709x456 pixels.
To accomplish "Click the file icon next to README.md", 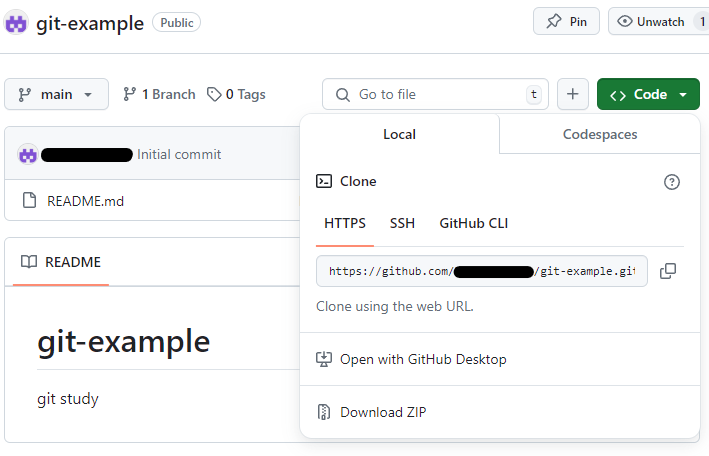I will coord(29,200).
